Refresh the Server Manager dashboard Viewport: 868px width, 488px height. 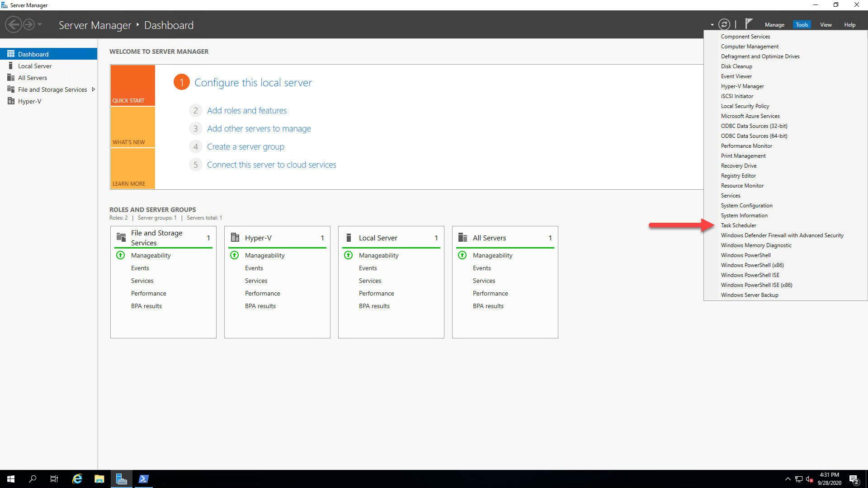coord(724,24)
